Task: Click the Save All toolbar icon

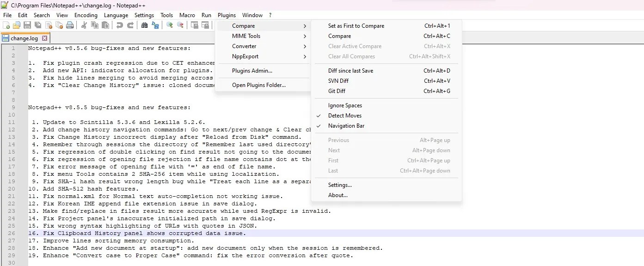Action: click(38, 25)
